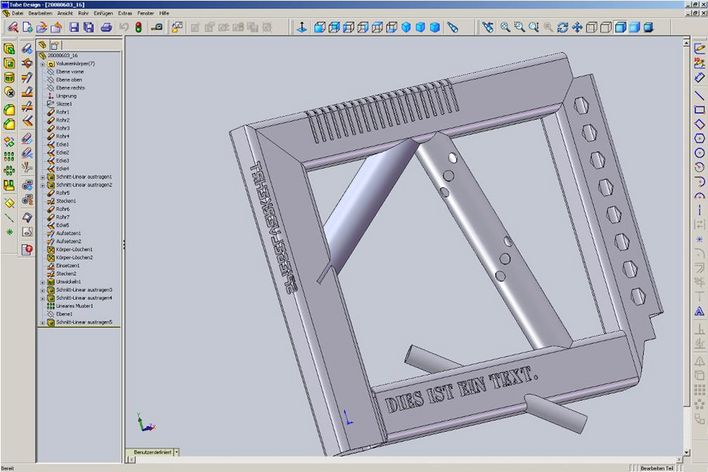Expand Schnitt-Linear austragen1 feature node
This screenshot has height=472, width=708.
[x=42, y=176]
